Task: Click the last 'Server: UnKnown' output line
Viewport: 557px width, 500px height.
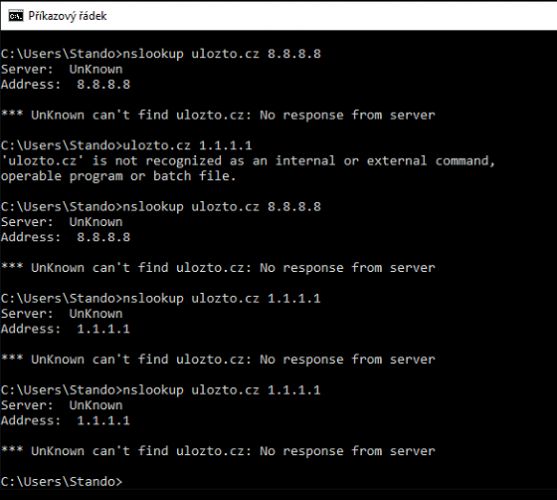Action: (x=61, y=405)
